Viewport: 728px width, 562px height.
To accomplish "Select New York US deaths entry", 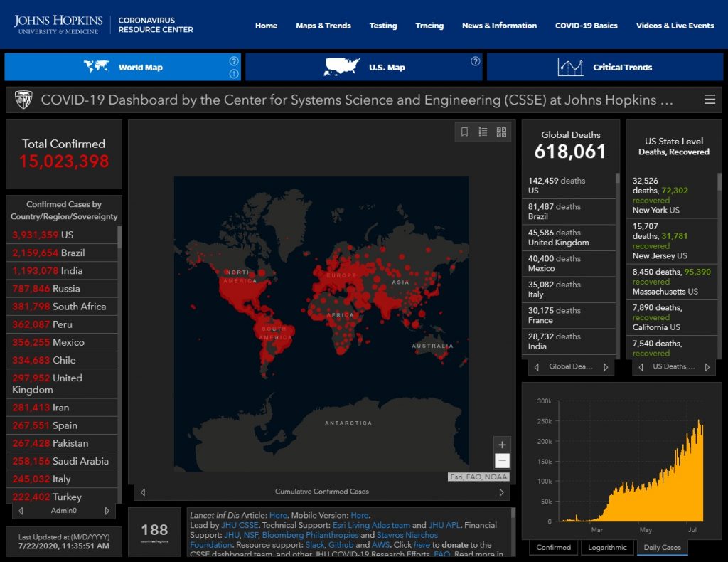I will [x=672, y=195].
